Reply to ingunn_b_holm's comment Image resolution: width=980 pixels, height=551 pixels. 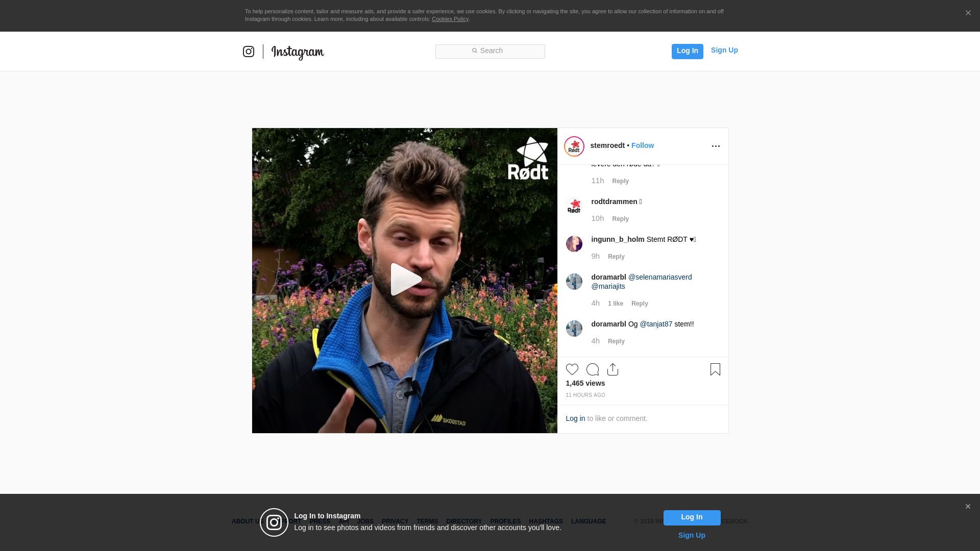click(x=616, y=257)
